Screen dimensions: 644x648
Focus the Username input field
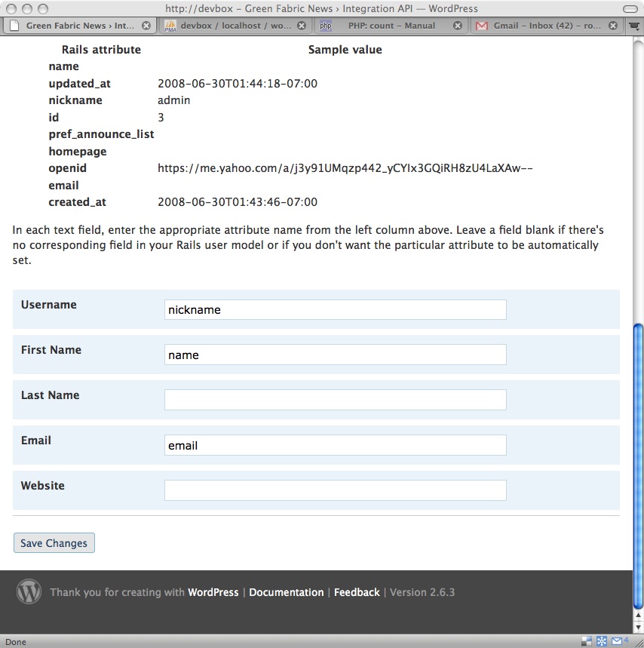[336, 309]
